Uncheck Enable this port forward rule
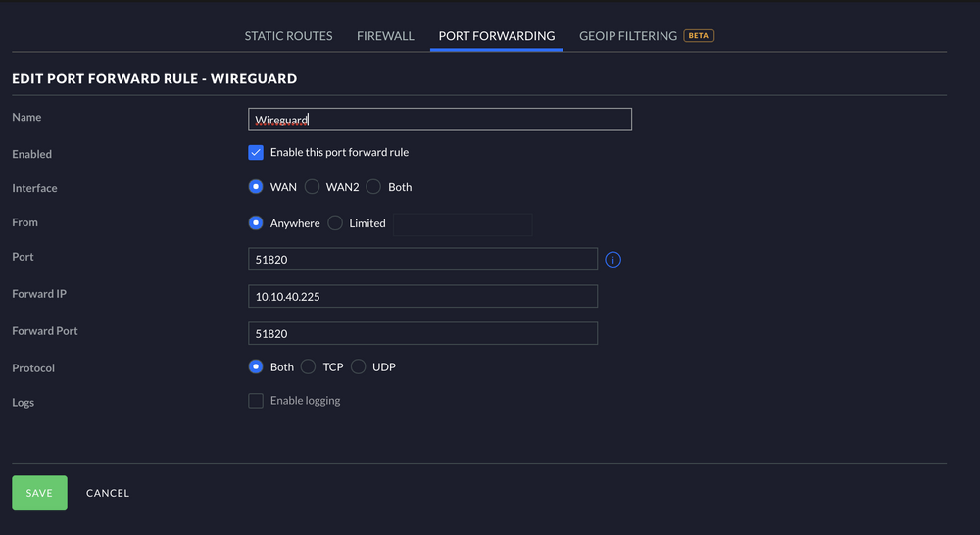Screen dimensions: 980x535 pyautogui.click(x=256, y=153)
